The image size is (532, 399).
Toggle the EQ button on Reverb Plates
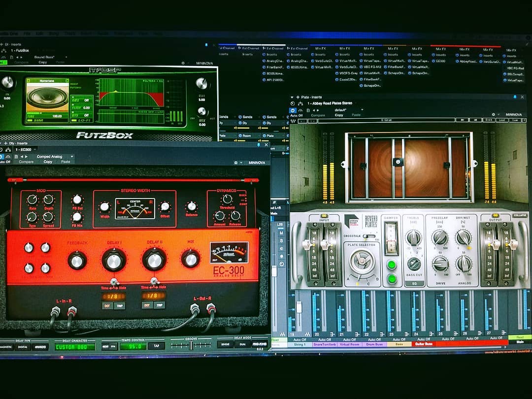pos(414,283)
